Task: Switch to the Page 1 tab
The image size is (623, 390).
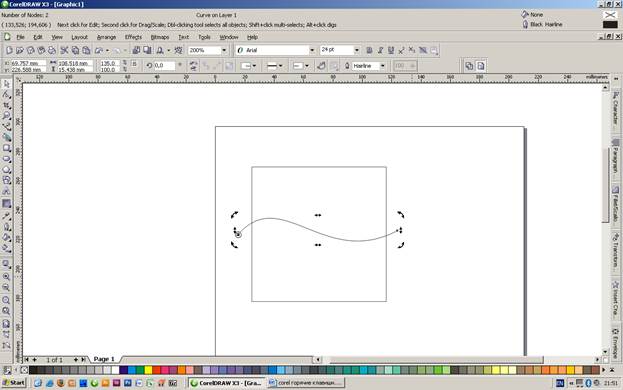Action: tap(104, 359)
